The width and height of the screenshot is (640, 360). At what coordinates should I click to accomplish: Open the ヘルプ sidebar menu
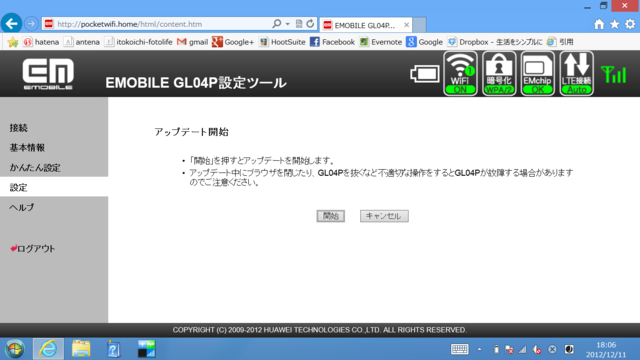tap(22, 207)
